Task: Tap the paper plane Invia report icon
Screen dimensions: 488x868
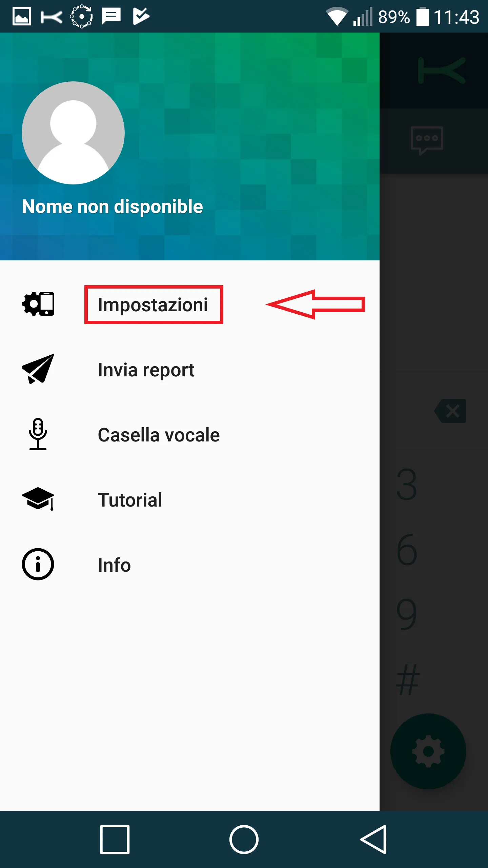Action: [38, 369]
